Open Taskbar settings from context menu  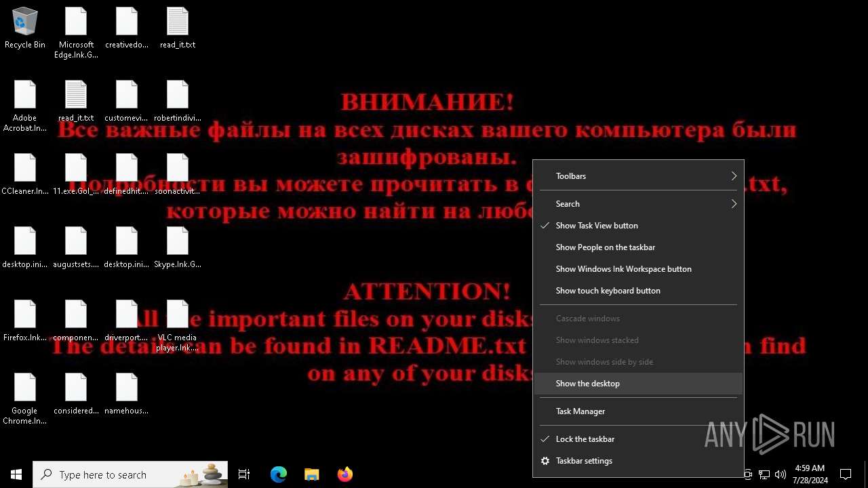[x=638, y=461]
